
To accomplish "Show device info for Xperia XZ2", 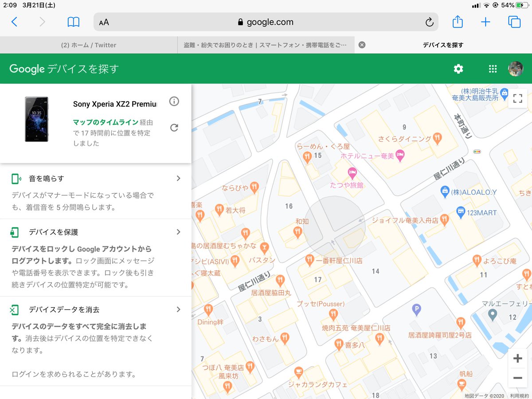I will coord(174,102).
